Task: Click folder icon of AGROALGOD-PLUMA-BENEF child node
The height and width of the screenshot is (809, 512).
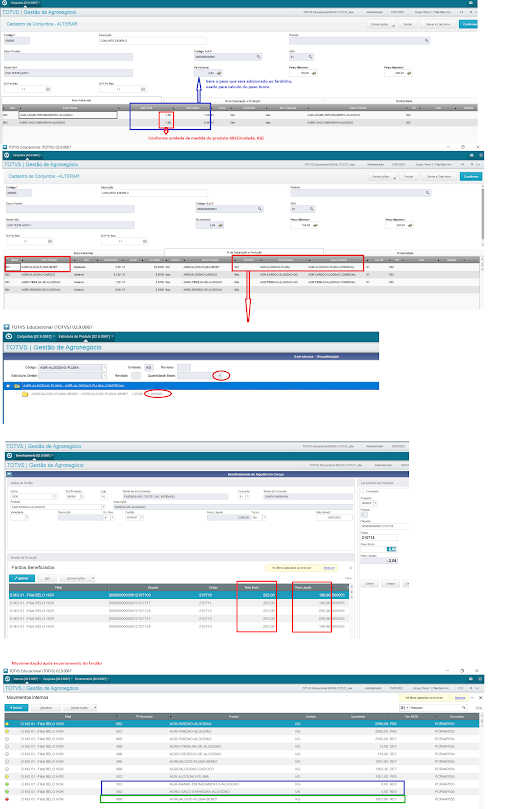Action: 24,394
